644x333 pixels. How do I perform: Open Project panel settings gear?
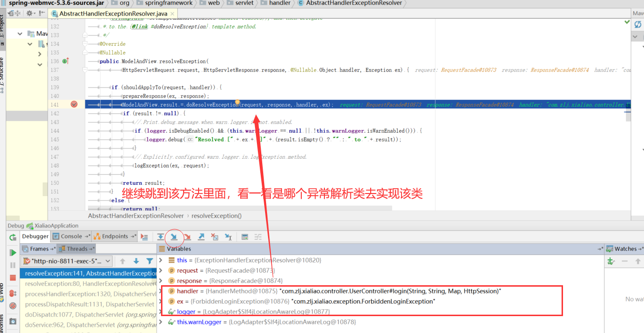(30, 14)
